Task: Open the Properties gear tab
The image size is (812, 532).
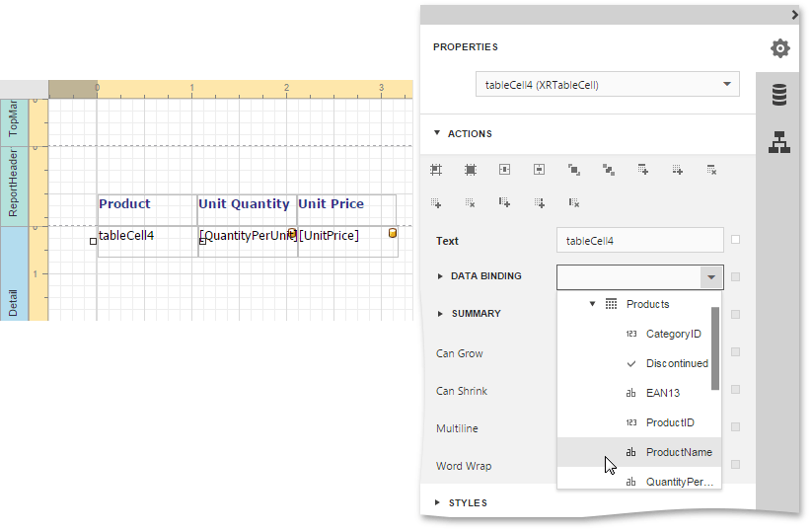Action: point(779,48)
